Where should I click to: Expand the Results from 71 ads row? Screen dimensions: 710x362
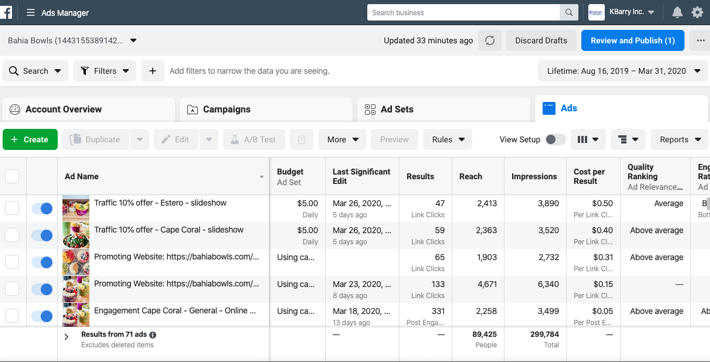(x=66, y=337)
